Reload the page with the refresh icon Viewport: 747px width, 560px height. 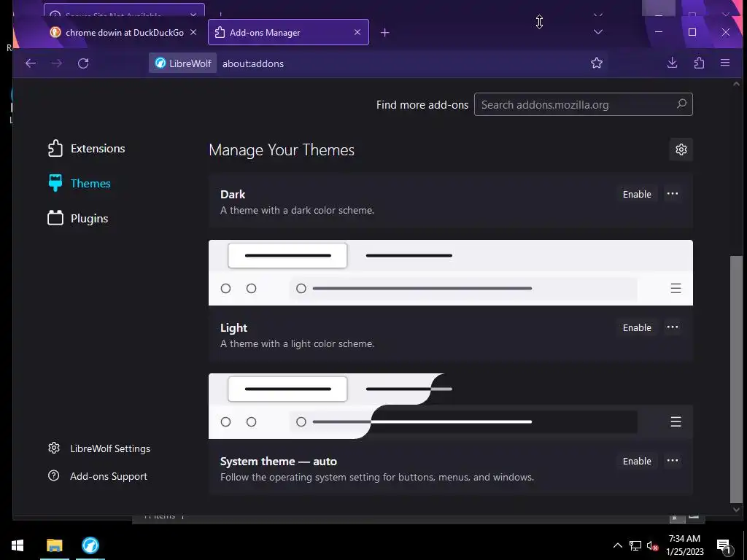[83, 63]
